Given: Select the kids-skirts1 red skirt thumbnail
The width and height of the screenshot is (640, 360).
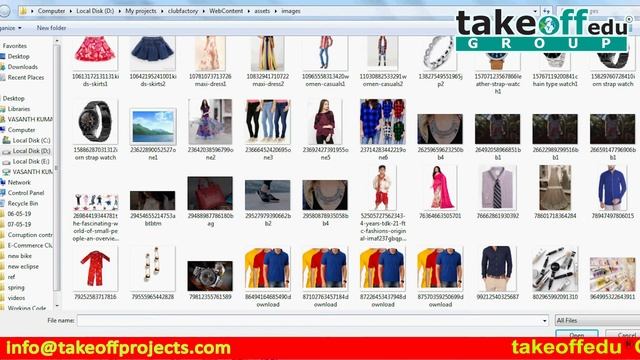Looking at the screenshot, I should point(96,53).
